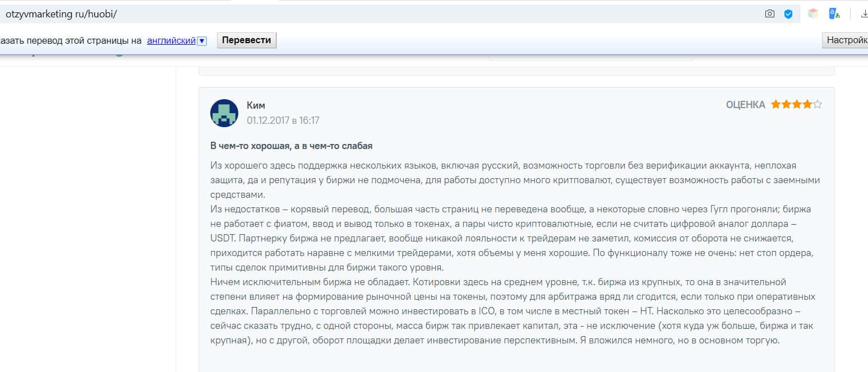
Task: Click review title 'В чем-то хорошая, а в чем-то слабая'
Action: click(x=292, y=146)
